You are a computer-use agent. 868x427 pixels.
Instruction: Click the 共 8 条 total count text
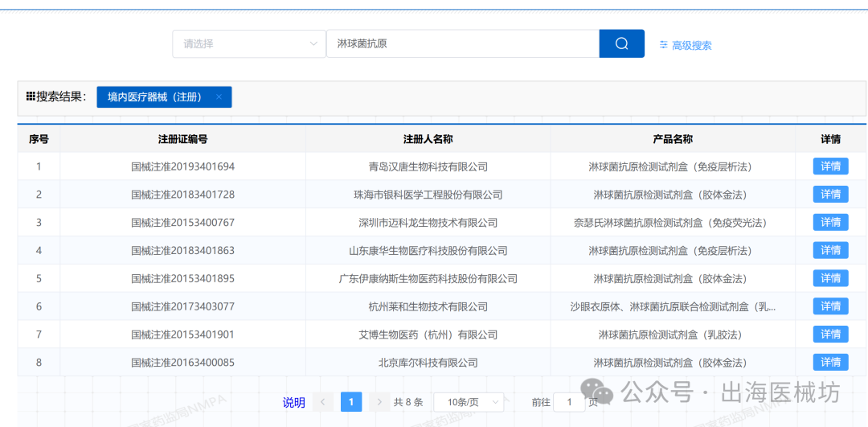point(408,403)
